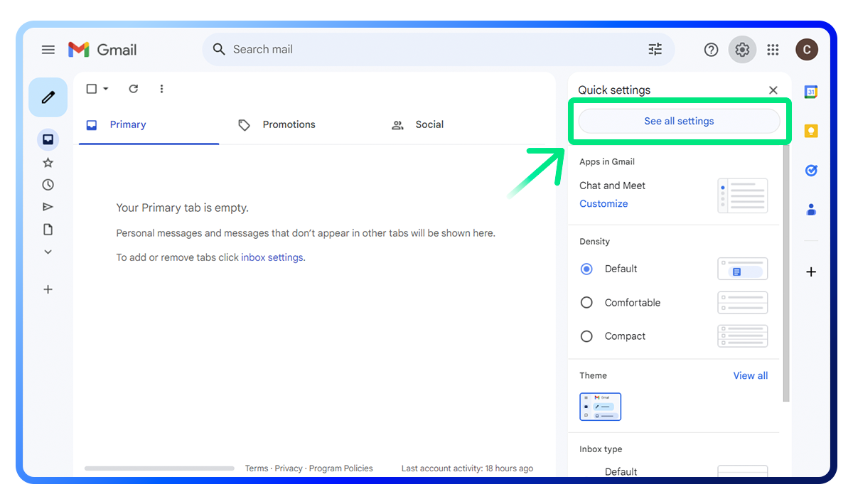The height and width of the screenshot is (504, 853).
Task: Switch density to Compact
Action: (586, 336)
